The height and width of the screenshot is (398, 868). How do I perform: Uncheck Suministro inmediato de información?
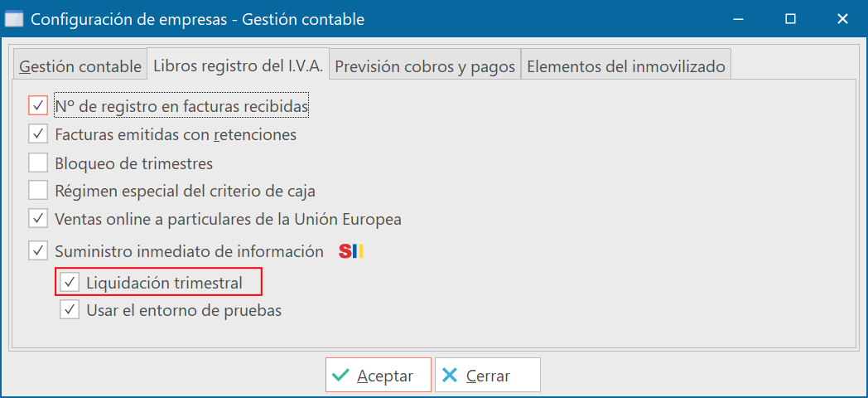pos(38,250)
